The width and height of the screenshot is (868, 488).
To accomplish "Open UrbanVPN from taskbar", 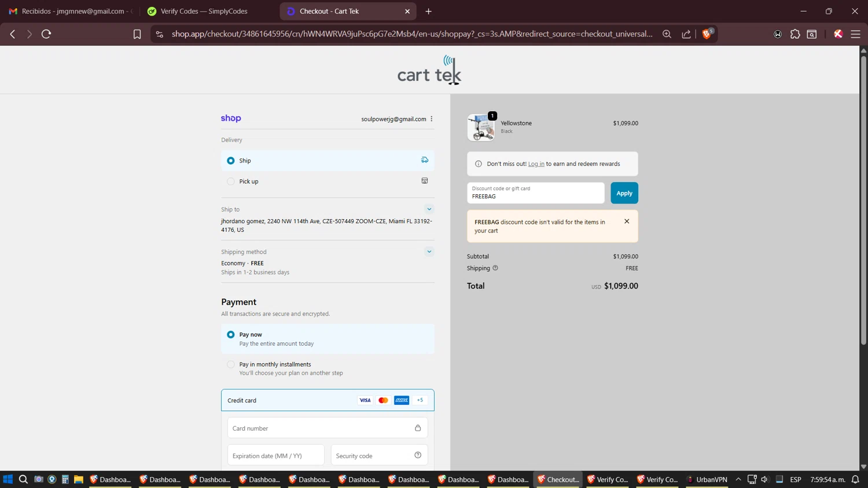I will [707, 479].
